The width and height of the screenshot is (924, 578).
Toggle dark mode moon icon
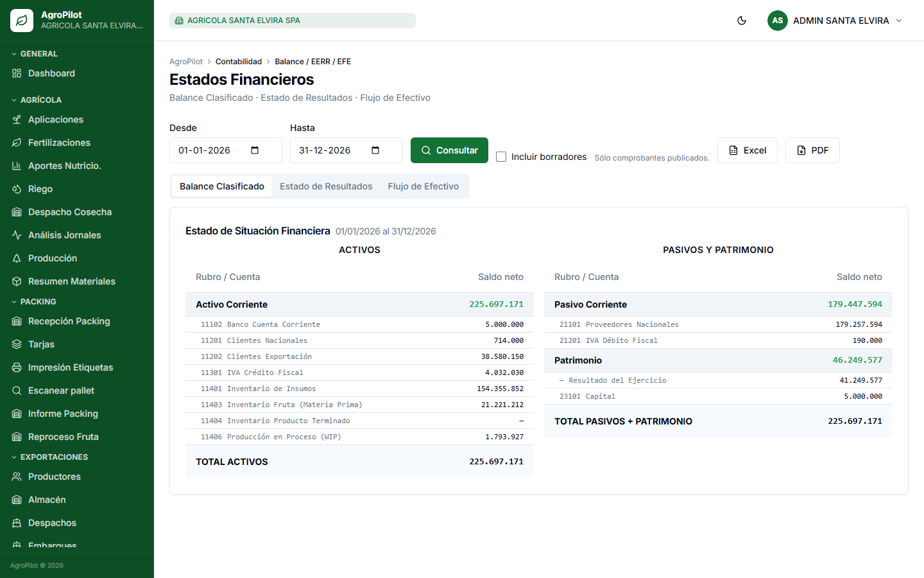pyautogui.click(x=742, y=21)
